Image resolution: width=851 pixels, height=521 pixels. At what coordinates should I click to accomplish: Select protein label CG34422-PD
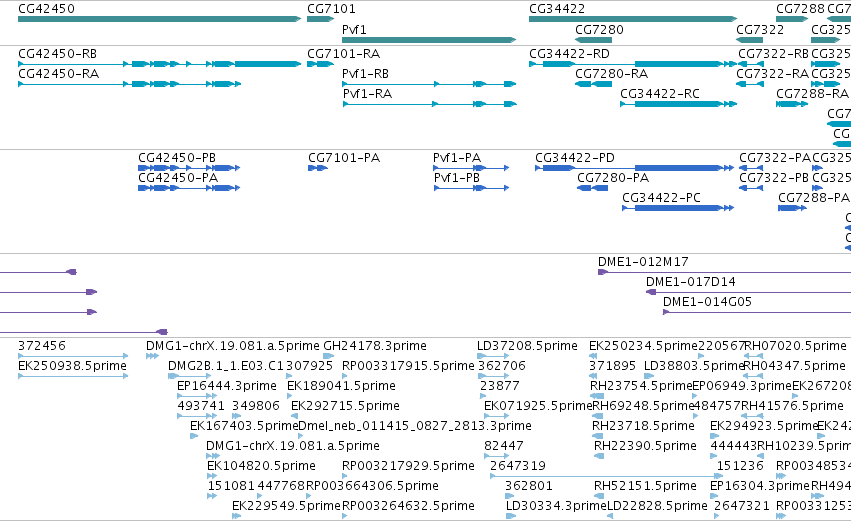(575, 158)
